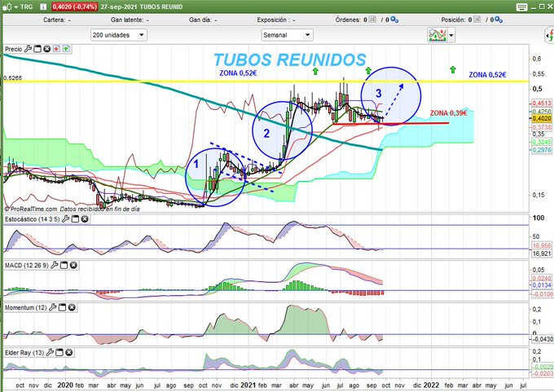Click the Exposición field
Viewport: 554px width, 392px height.
275,20
